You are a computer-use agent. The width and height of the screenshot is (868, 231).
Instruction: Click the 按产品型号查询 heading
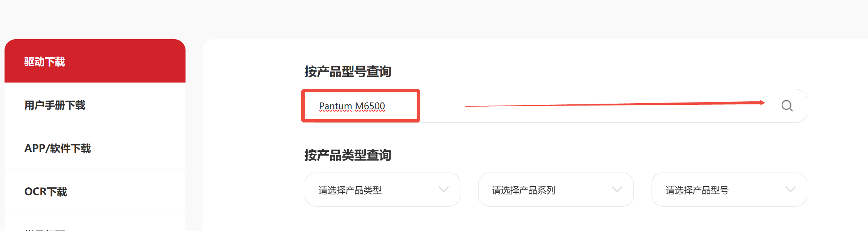coord(348,71)
